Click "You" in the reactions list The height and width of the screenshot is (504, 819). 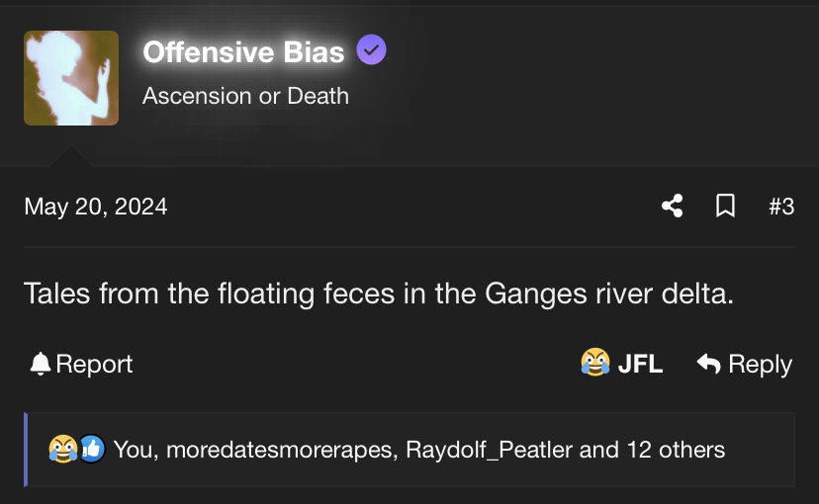(133, 450)
